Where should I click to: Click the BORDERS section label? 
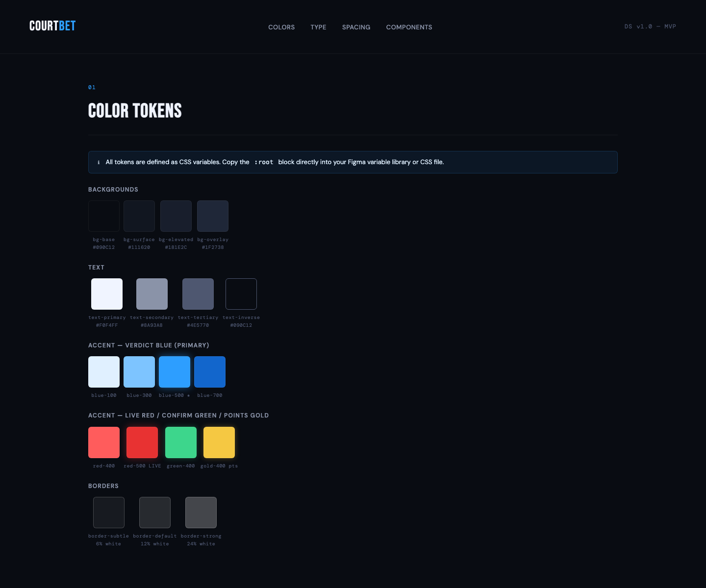(103, 486)
